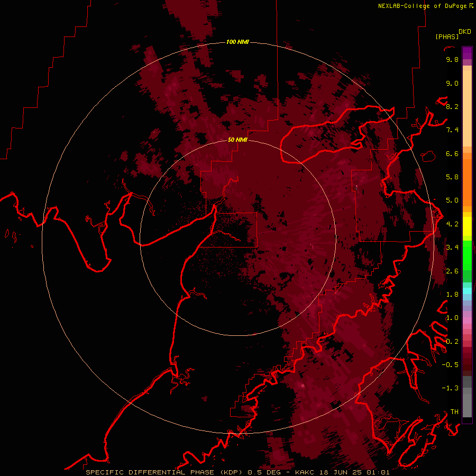Select the 0.2 legend value
The image size is (476, 476).
[452, 342]
